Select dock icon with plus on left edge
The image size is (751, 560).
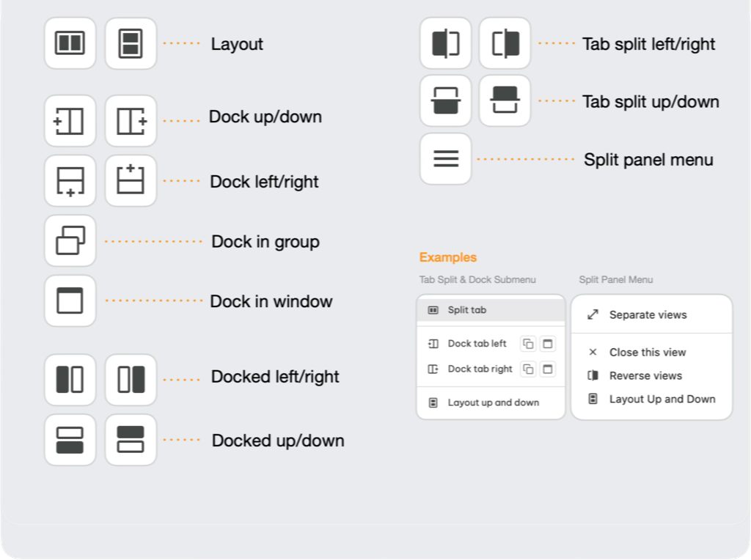click(x=70, y=121)
